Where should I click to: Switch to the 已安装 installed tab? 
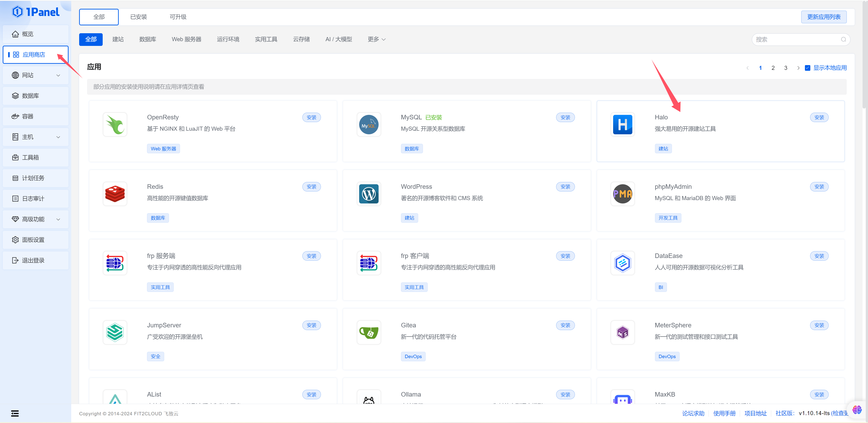(x=138, y=17)
